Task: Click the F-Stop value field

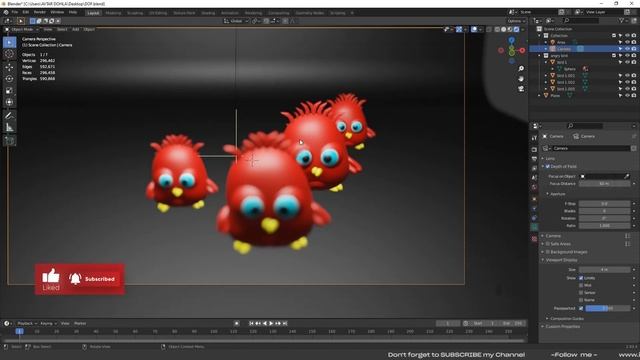Action: pos(604,203)
